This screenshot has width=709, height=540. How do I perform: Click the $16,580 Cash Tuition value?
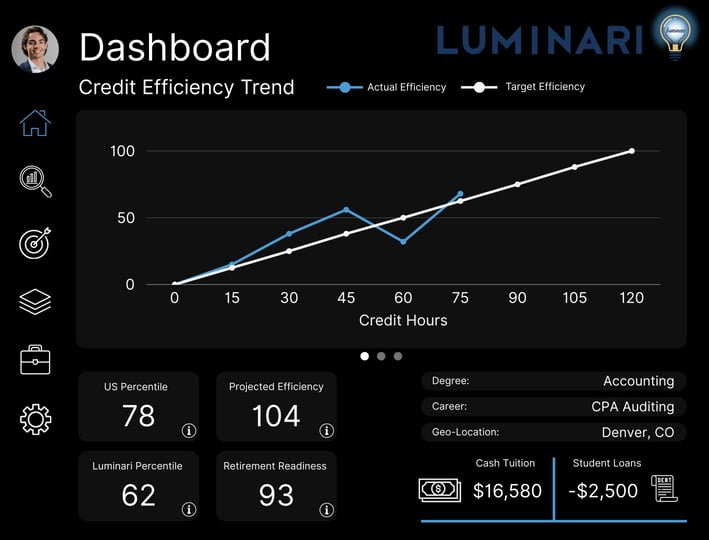coord(507,491)
